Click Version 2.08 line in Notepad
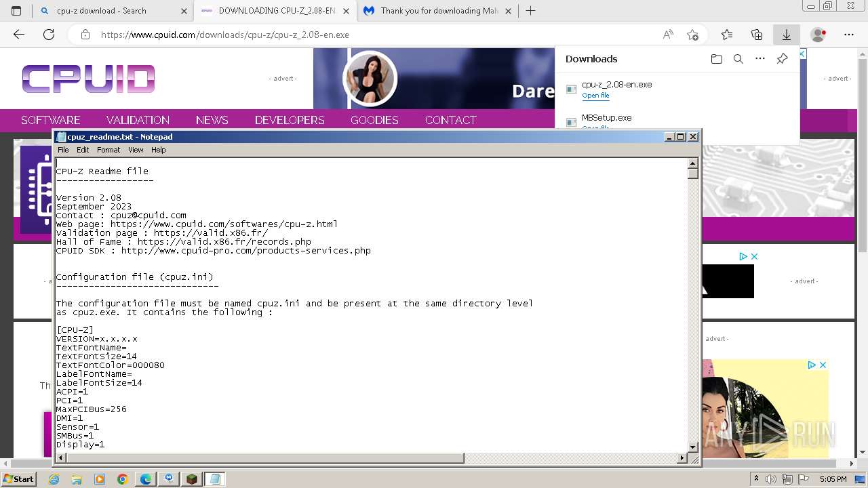Image resolution: width=868 pixels, height=488 pixels. pyautogui.click(x=89, y=198)
